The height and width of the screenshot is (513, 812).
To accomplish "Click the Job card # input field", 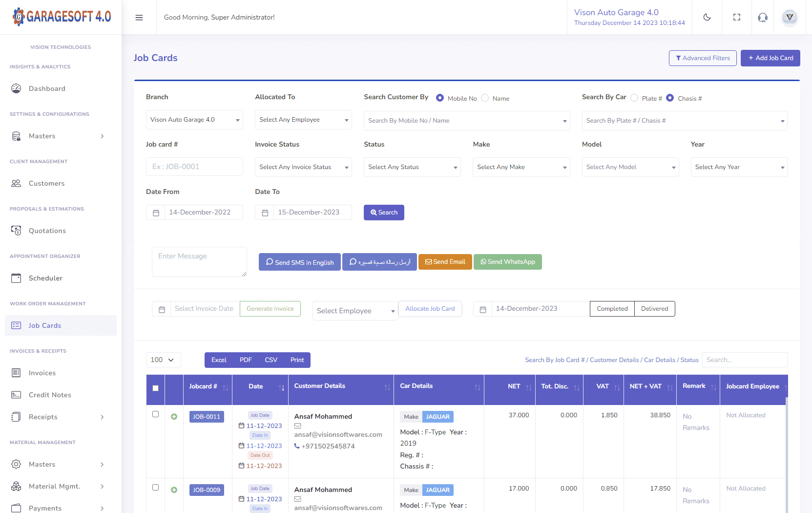I will tap(194, 167).
